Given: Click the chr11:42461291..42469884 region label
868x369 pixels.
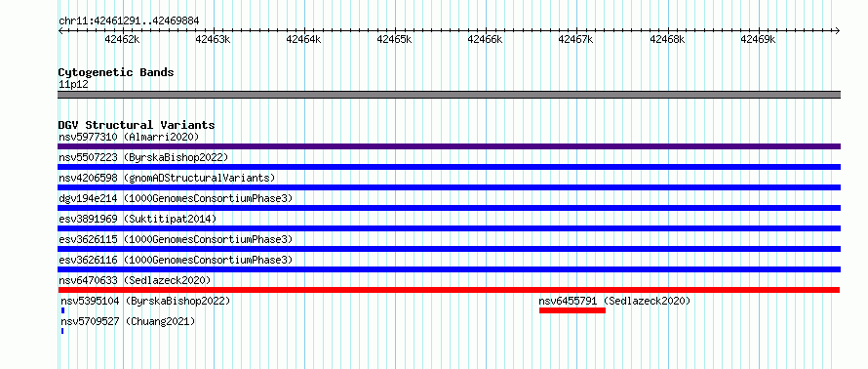Looking at the screenshot, I should 129,21.
